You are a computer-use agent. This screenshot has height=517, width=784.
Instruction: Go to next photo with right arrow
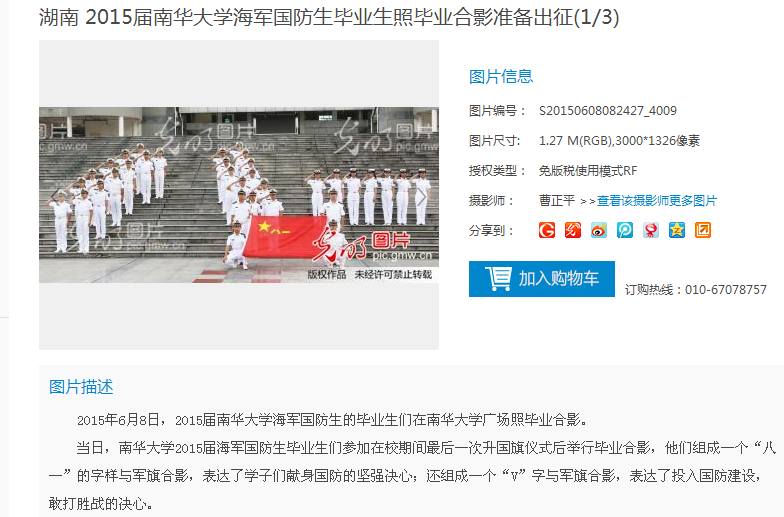(x=422, y=196)
